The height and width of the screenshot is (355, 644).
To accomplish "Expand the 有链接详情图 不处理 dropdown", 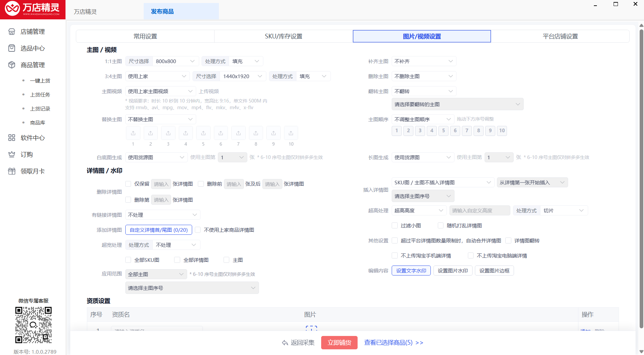I will tap(163, 215).
